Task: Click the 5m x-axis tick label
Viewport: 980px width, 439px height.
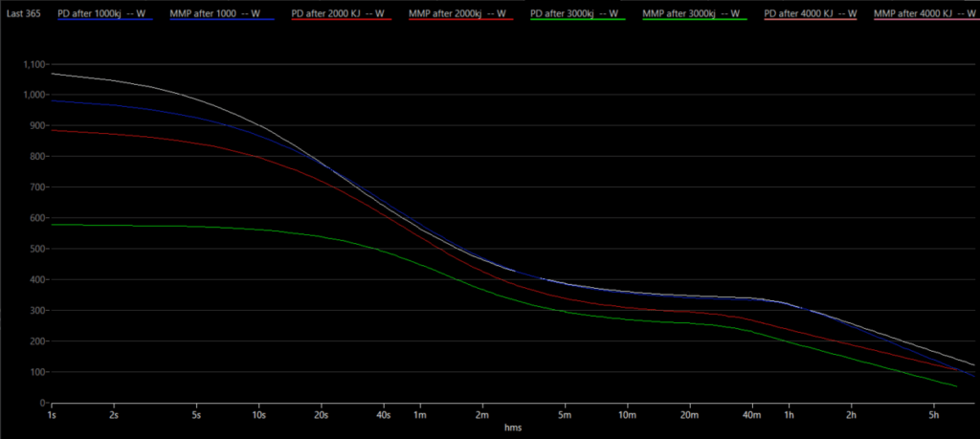Action: [x=565, y=415]
